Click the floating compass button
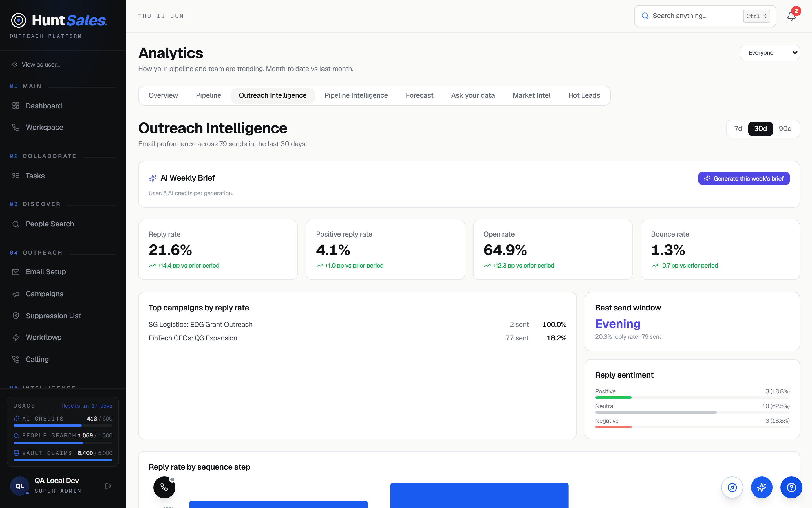Viewport: 812px width, 508px height. click(732, 487)
